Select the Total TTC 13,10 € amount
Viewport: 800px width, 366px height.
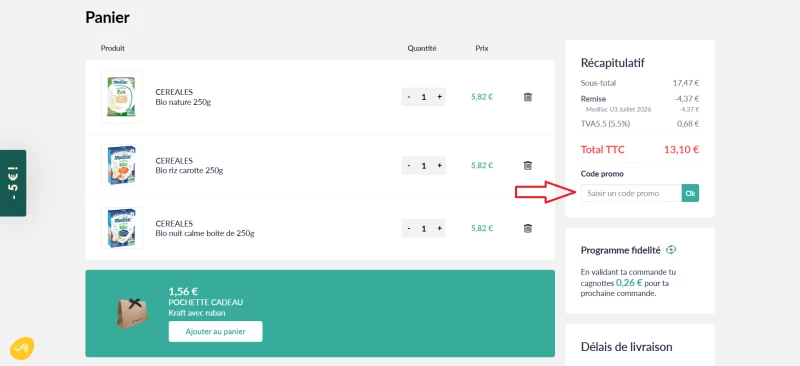tap(681, 150)
